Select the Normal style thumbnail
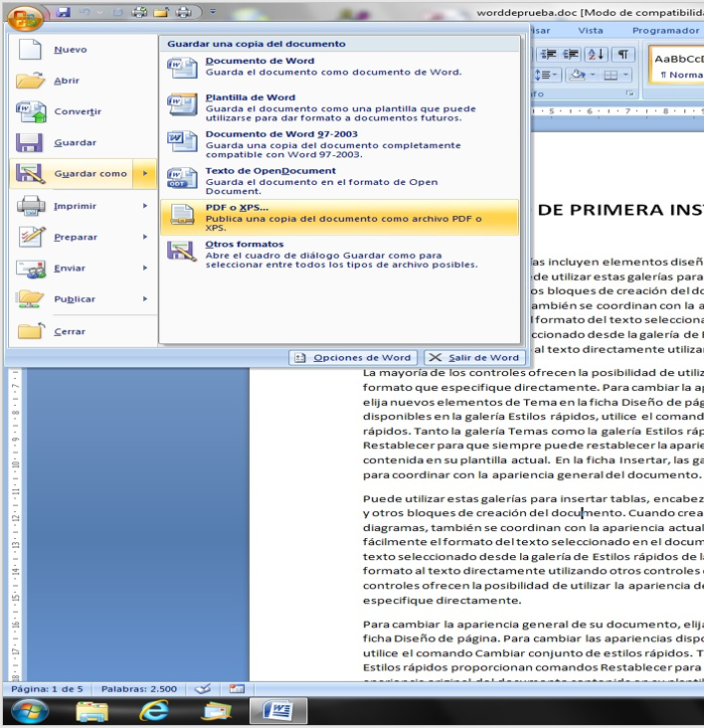Image resolution: width=704 pixels, height=728 pixels. pos(676,65)
